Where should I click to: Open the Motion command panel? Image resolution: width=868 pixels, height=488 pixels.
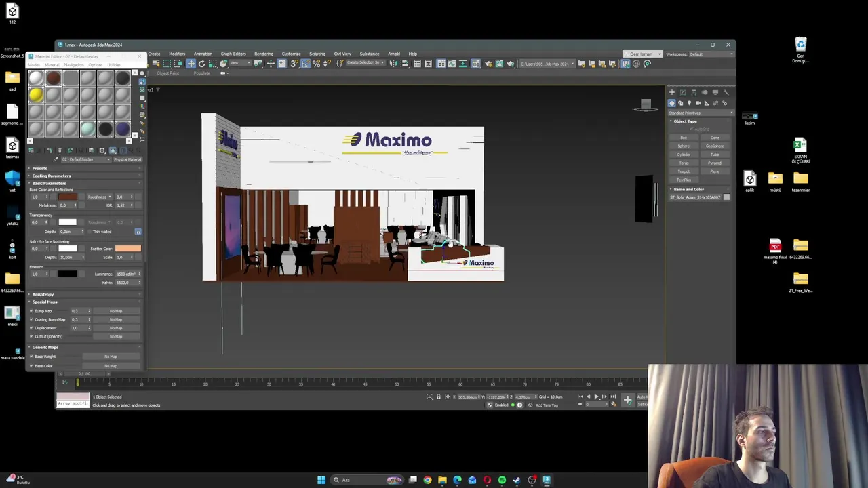(705, 92)
